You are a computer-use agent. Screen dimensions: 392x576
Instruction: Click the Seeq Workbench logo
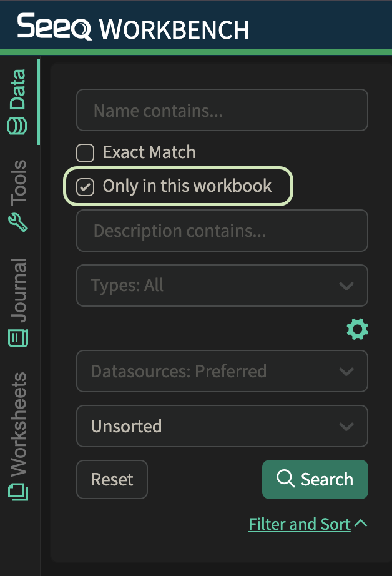click(133, 27)
